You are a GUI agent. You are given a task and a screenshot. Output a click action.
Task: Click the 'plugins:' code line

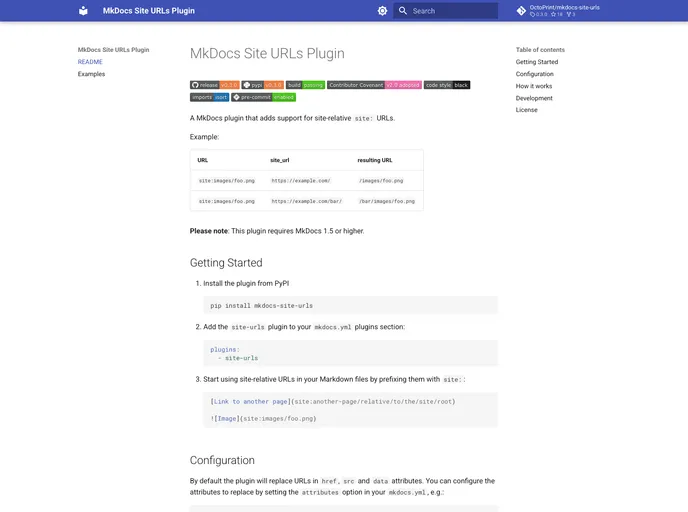(x=225, y=350)
